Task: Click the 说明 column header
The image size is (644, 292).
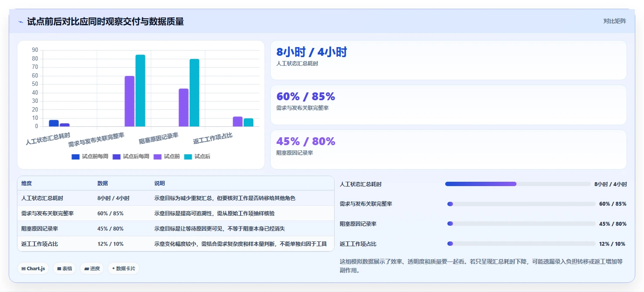Action: pos(160,183)
